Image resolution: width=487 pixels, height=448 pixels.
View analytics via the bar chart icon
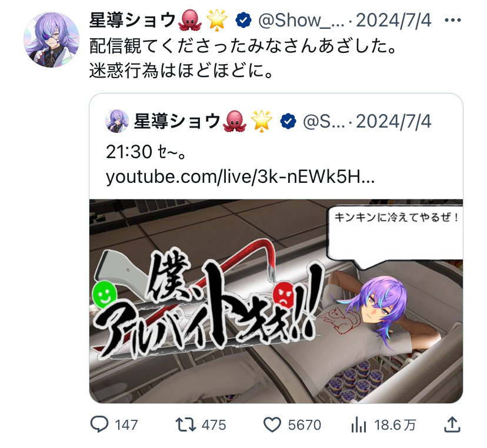point(359,424)
